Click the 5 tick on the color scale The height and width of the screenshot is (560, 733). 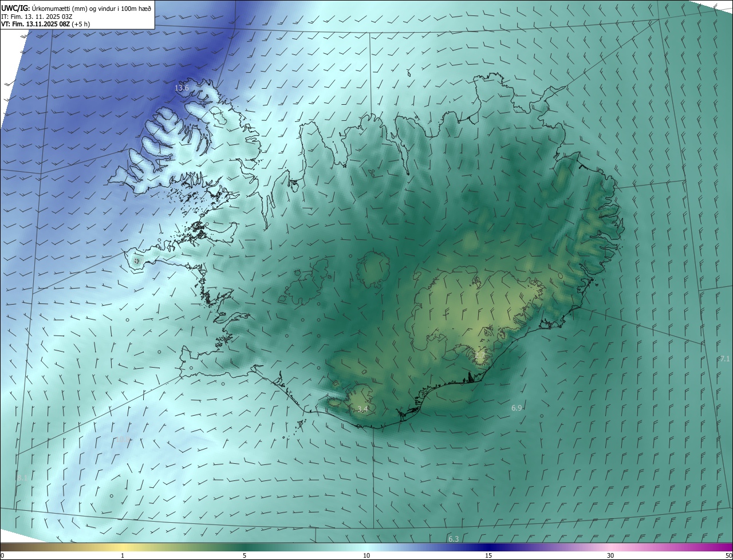coord(245,555)
